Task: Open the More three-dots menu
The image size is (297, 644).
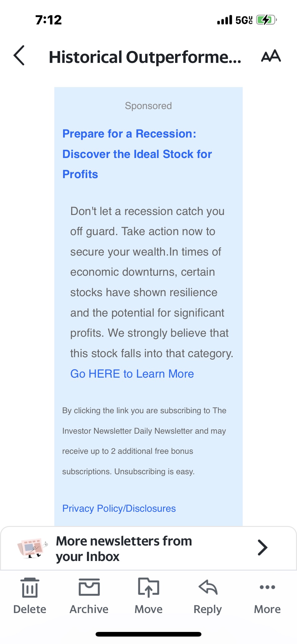Action: 267,587
